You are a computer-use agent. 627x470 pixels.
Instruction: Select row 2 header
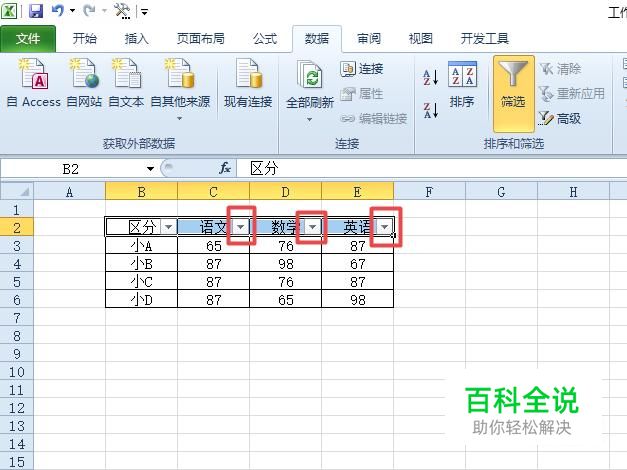16,228
